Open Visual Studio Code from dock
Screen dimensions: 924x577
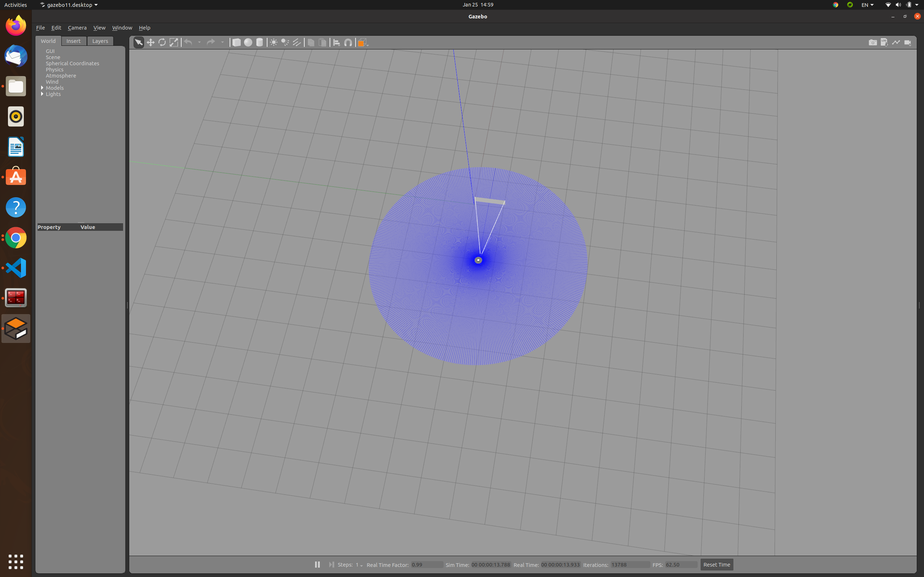pos(16,268)
